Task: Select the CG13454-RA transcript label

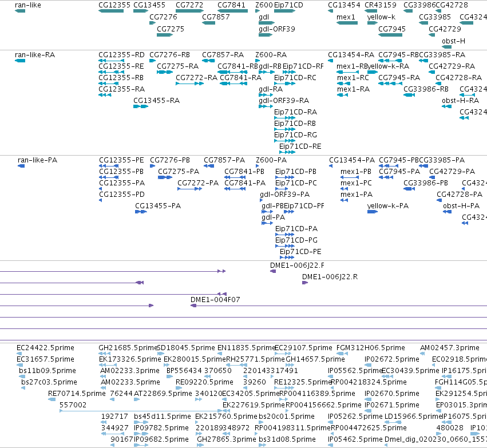Action: coord(351,55)
